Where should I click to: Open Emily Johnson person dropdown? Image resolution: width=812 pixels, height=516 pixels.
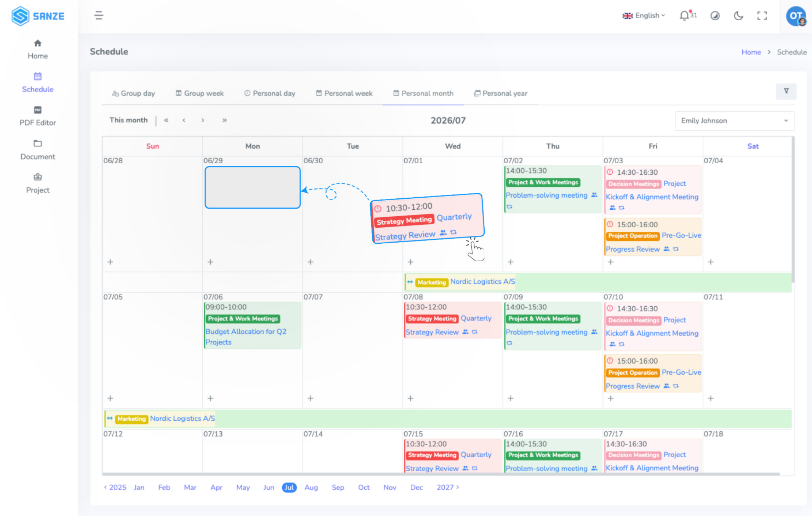[735, 121]
